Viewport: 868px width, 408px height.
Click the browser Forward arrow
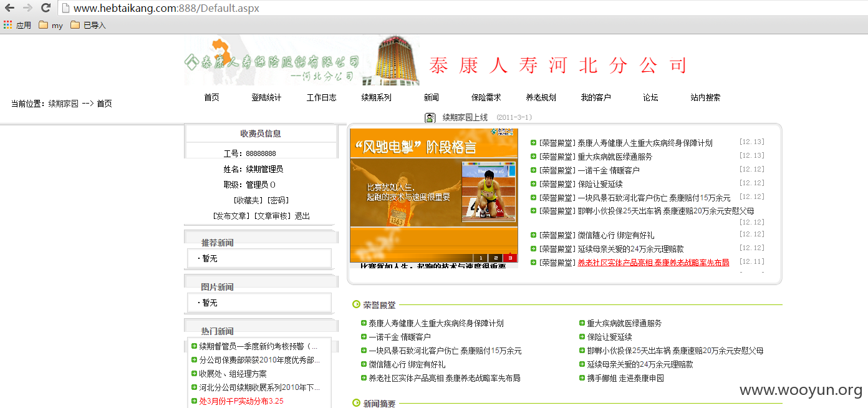click(27, 8)
